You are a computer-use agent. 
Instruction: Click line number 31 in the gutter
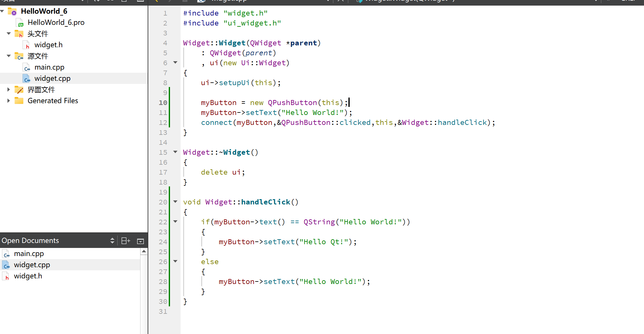[x=163, y=311]
